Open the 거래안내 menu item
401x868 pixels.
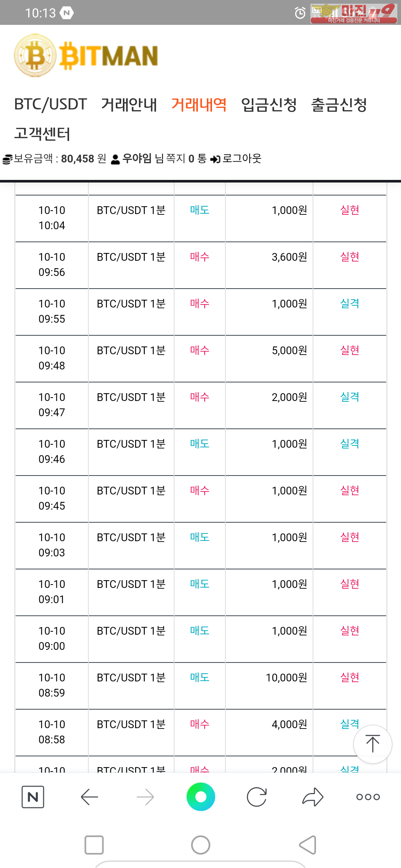129,104
